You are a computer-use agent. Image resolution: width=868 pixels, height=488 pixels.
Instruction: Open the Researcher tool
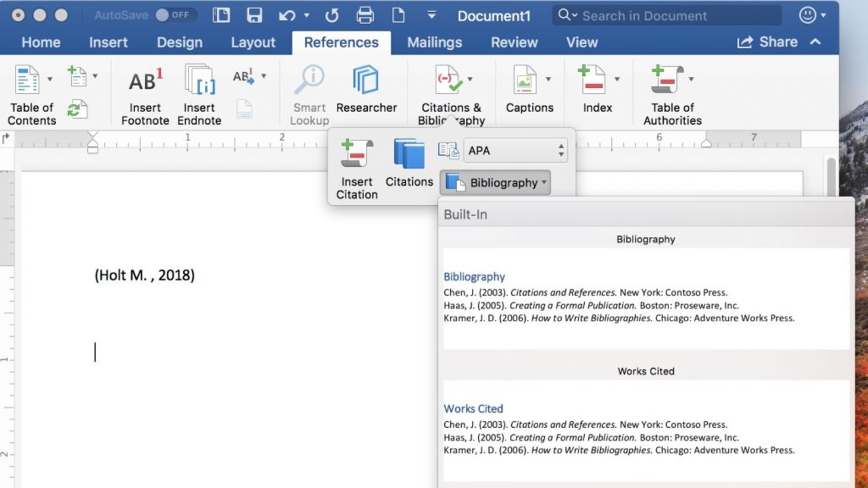pos(366,81)
